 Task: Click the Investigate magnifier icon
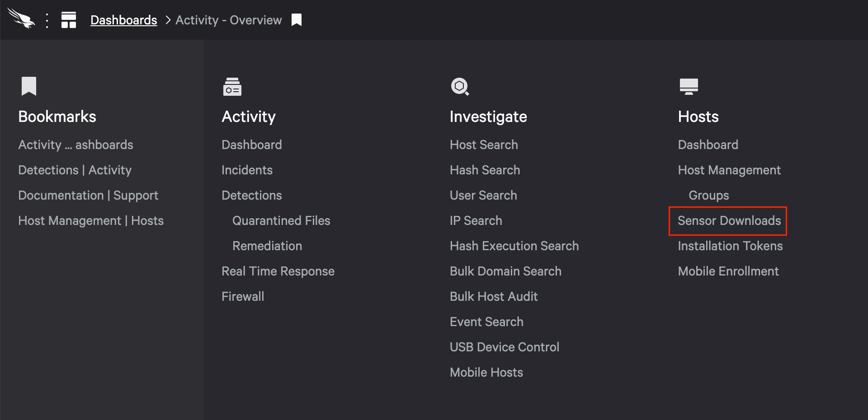click(460, 86)
